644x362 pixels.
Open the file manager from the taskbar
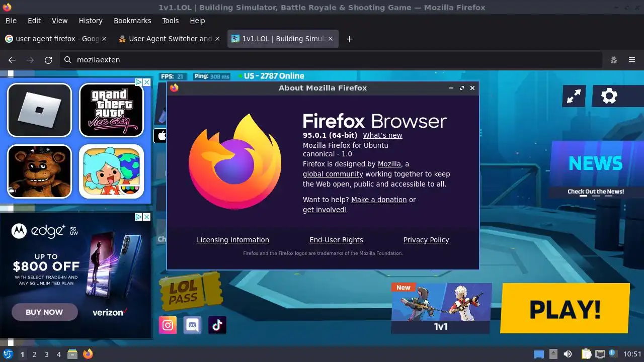[x=72, y=354]
